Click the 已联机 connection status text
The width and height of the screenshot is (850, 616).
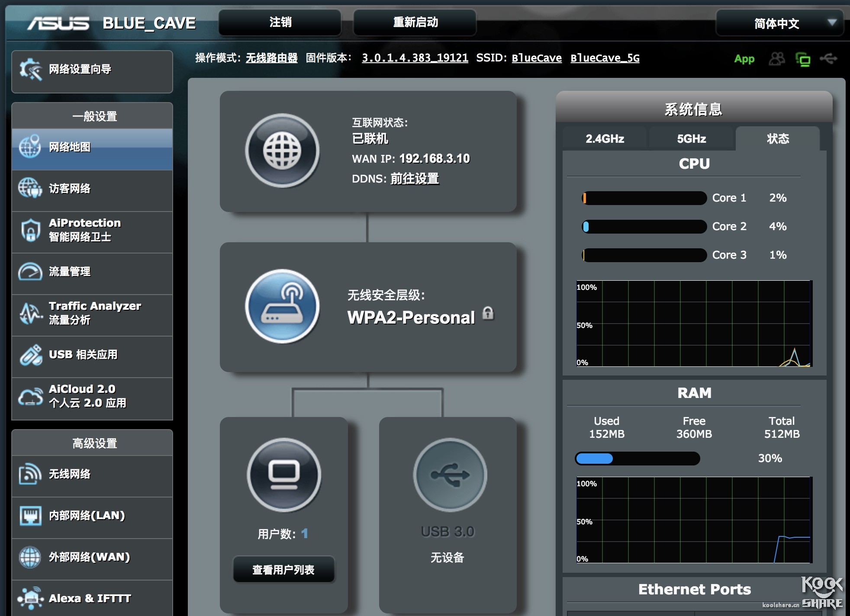point(370,139)
